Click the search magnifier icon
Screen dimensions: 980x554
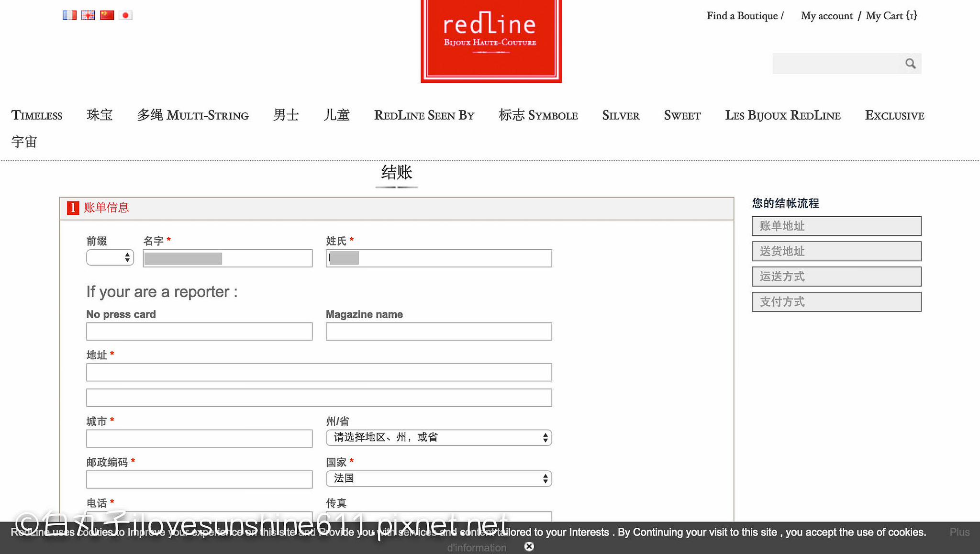click(910, 64)
